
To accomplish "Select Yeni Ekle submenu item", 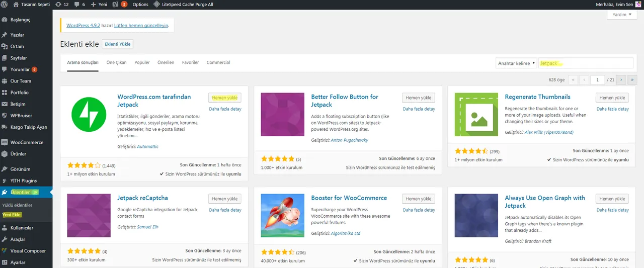I will [12, 214].
